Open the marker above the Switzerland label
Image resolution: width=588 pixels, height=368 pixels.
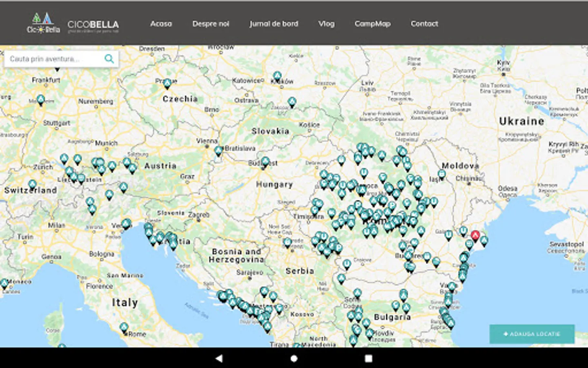[32, 185]
